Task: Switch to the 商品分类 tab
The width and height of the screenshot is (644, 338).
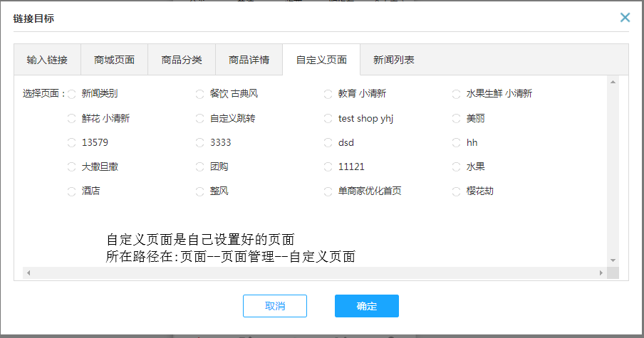Action: [x=182, y=60]
